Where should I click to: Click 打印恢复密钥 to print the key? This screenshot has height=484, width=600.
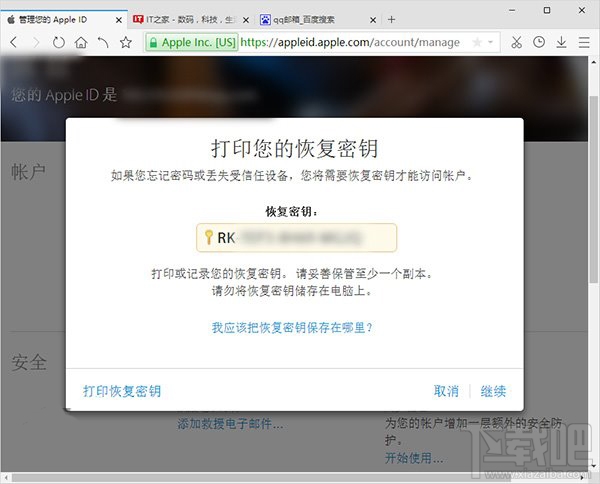122,391
